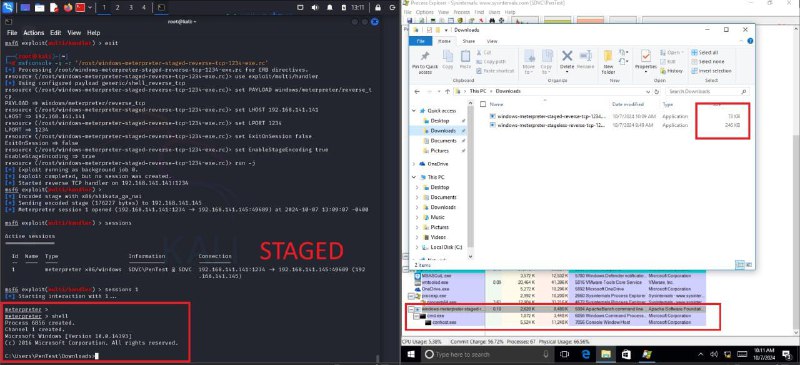The image size is (800, 365).
Task: Open the File tab in Explorer ribbon
Action: (421, 41)
